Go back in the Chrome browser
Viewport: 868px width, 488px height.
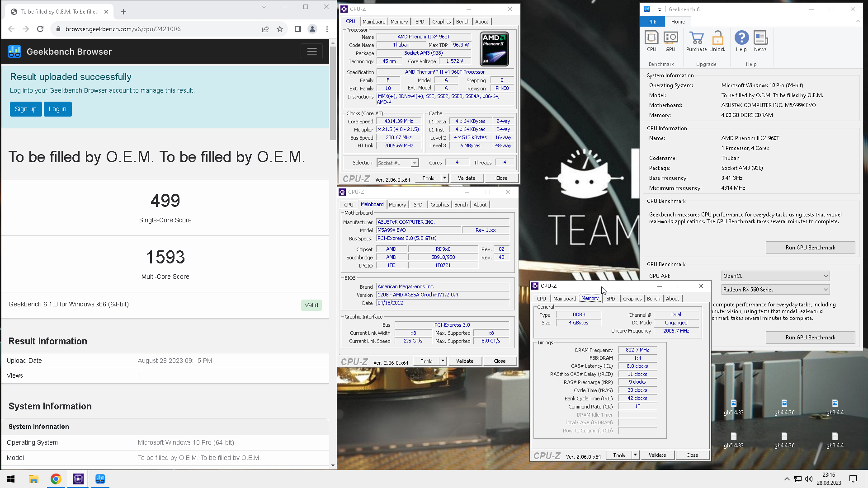tap(11, 29)
